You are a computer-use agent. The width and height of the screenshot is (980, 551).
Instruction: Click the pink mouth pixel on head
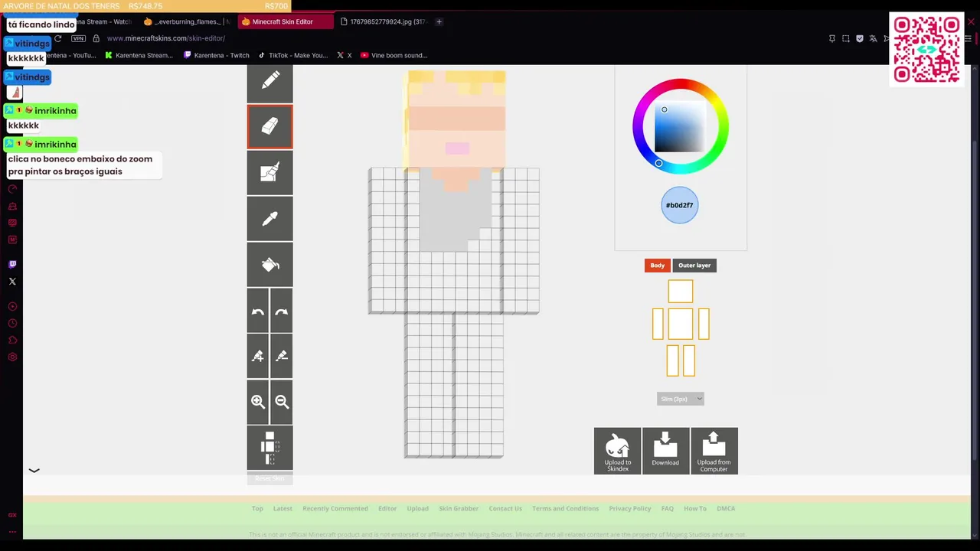click(457, 148)
